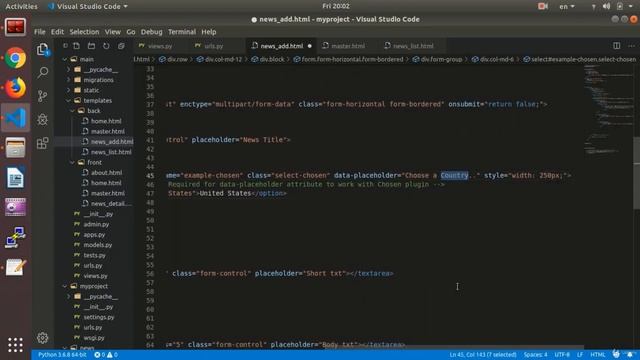This screenshot has height=360, width=640.
Task: Open the Terminal menu
Action: [182, 32]
